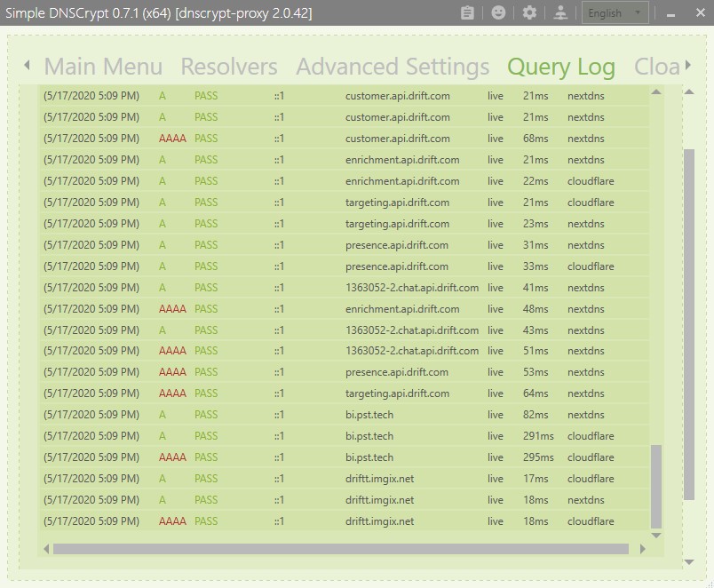Open settings gear icon in title bar
714x588 pixels.
(x=529, y=12)
